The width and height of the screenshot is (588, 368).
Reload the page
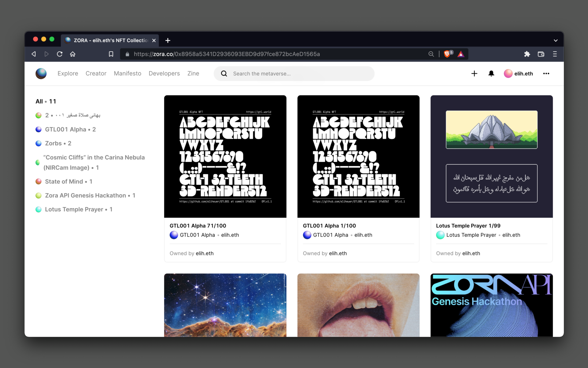click(x=60, y=54)
